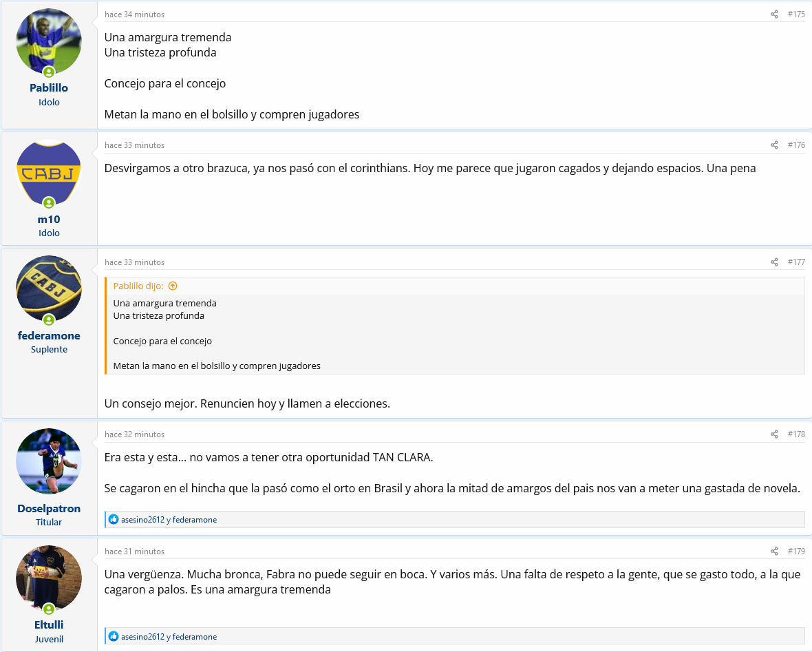Open m10's CABJ shield avatar
This screenshot has width=812, height=652.
49,173
